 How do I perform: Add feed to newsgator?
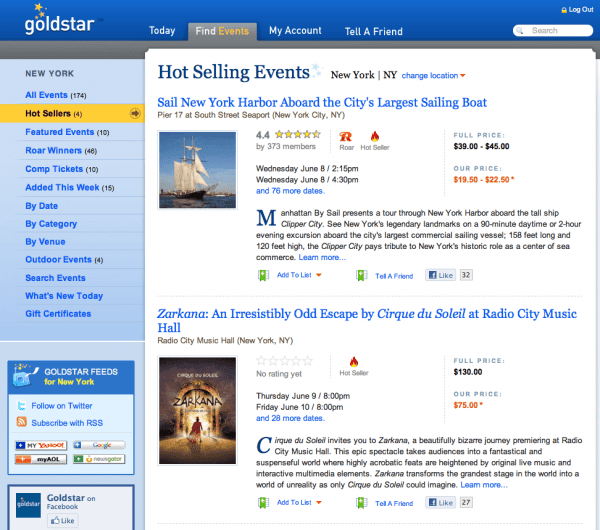coord(99,459)
